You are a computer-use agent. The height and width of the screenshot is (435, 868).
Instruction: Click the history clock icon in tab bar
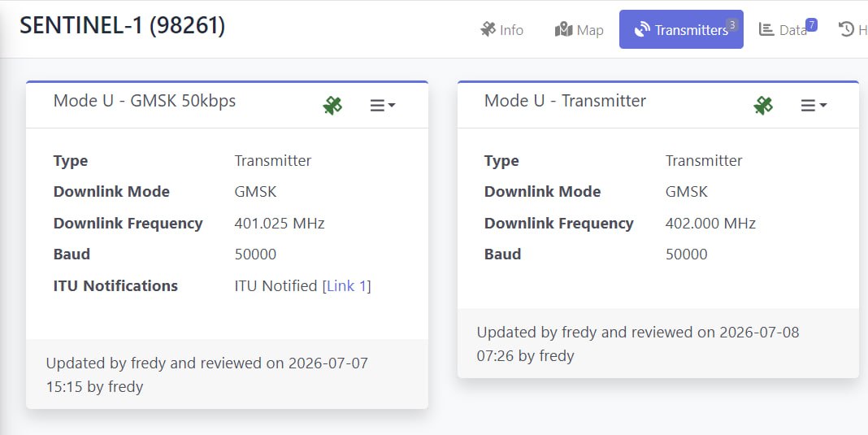[x=846, y=29]
